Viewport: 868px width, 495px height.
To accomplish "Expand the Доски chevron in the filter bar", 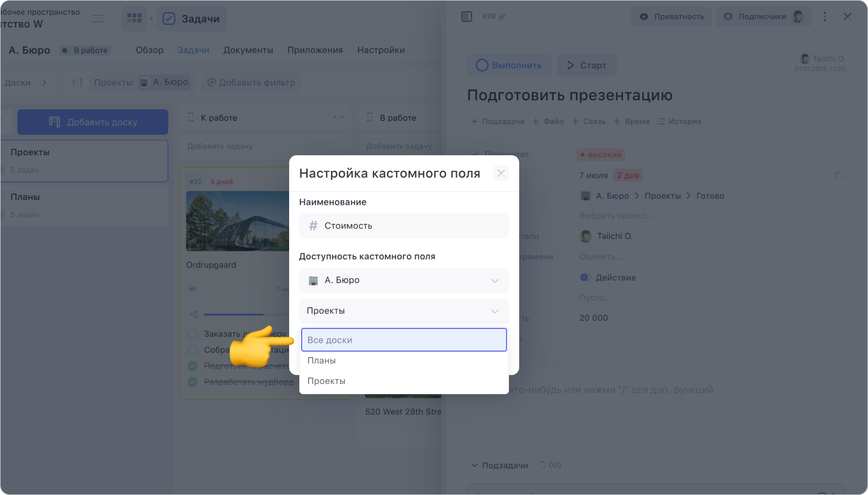I will pos(44,82).
